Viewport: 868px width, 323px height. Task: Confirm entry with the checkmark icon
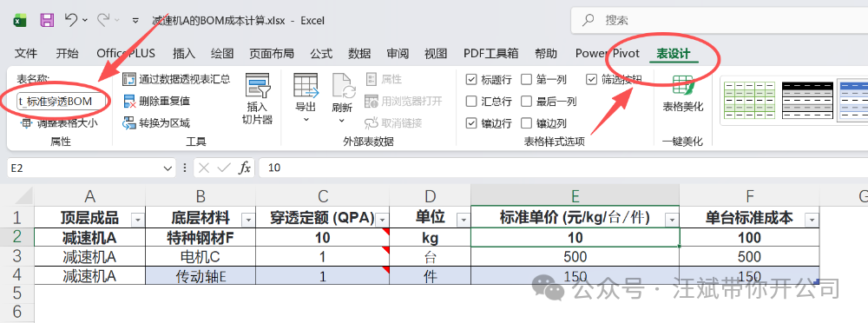pos(224,168)
